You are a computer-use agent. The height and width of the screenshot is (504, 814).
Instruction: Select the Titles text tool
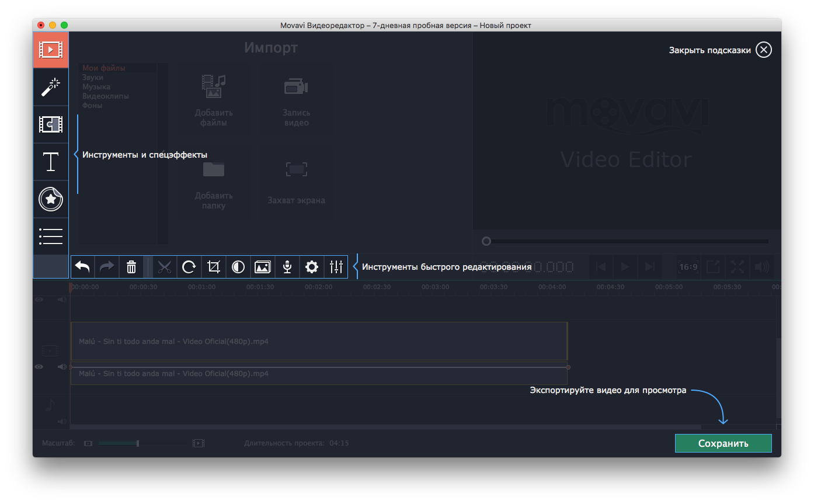tap(51, 162)
